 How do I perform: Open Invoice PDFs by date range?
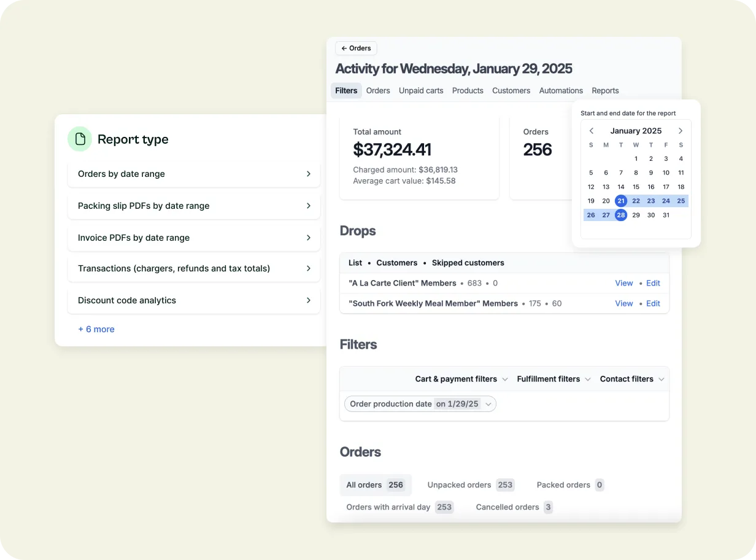point(194,238)
